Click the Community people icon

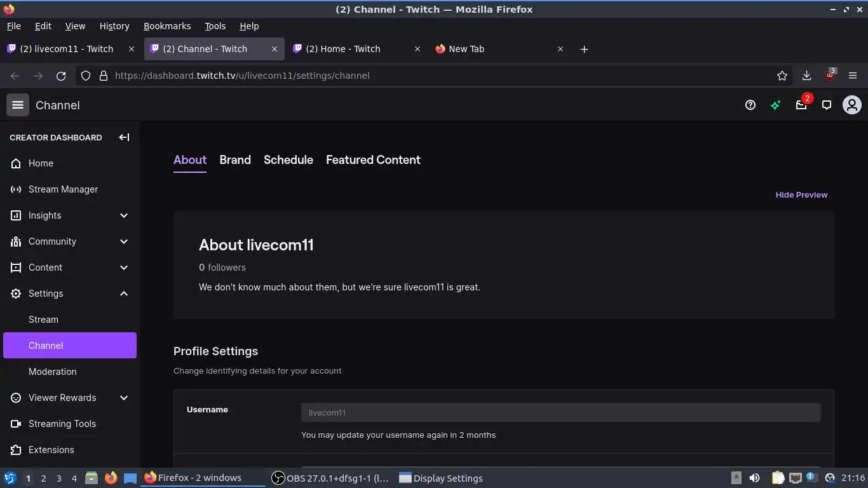(x=16, y=241)
